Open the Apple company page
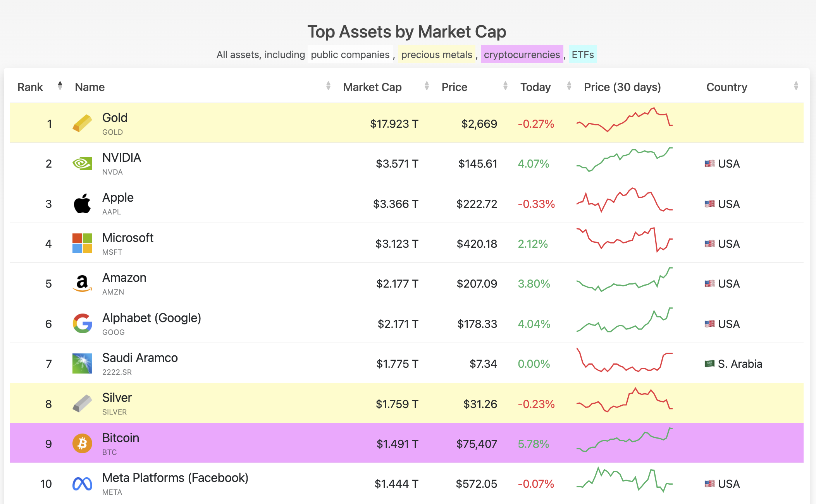 pyautogui.click(x=118, y=198)
